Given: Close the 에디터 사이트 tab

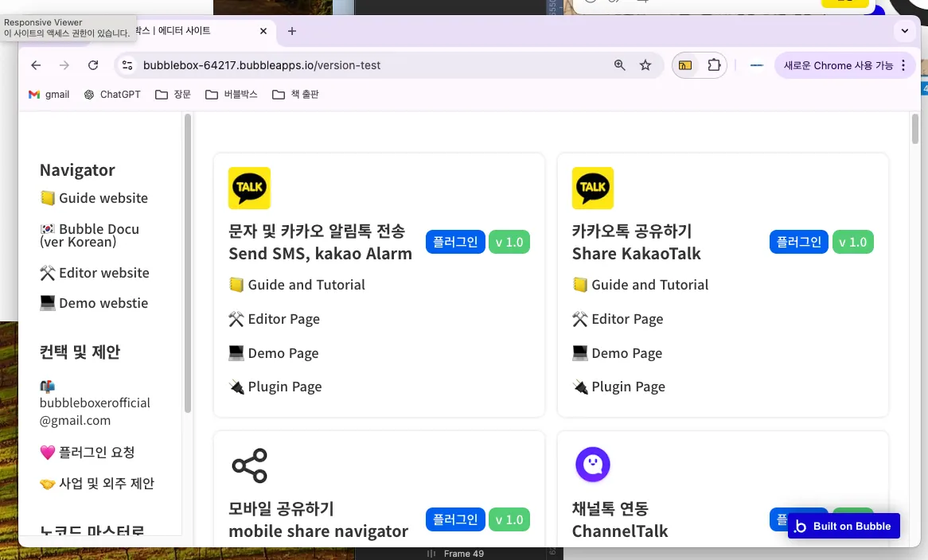Looking at the screenshot, I should (x=263, y=31).
